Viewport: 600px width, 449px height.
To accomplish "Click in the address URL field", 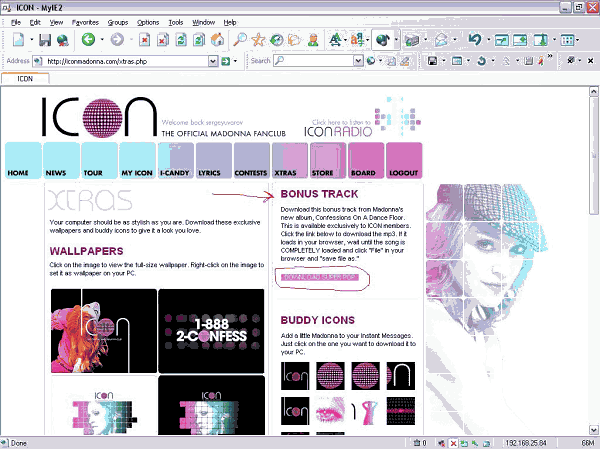I will pyautogui.click(x=126, y=61).
